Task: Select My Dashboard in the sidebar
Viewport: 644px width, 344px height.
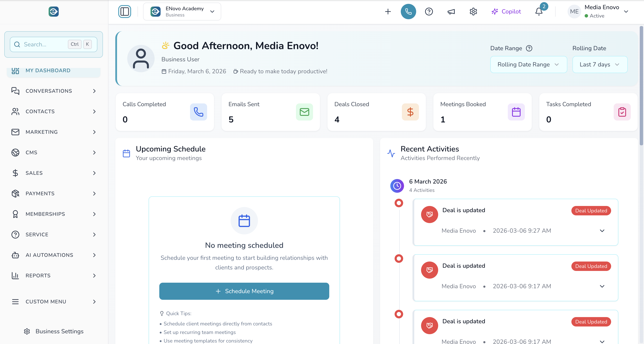Action: (48, 71)
